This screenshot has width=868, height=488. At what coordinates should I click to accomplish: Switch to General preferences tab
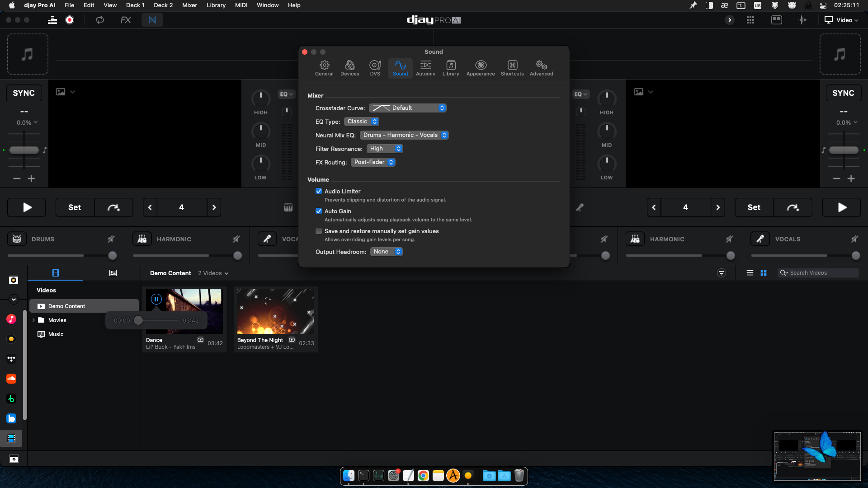(x=324, y=68)
